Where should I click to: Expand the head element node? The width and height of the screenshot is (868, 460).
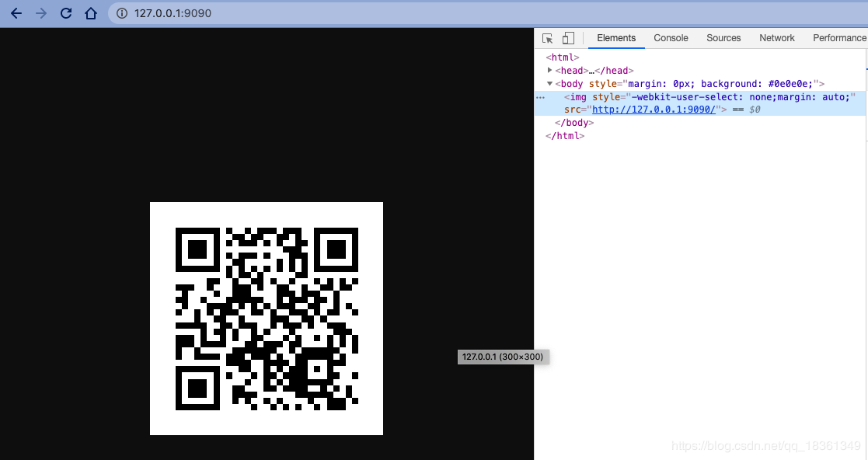pyautogui.click(x=549, y=70)
